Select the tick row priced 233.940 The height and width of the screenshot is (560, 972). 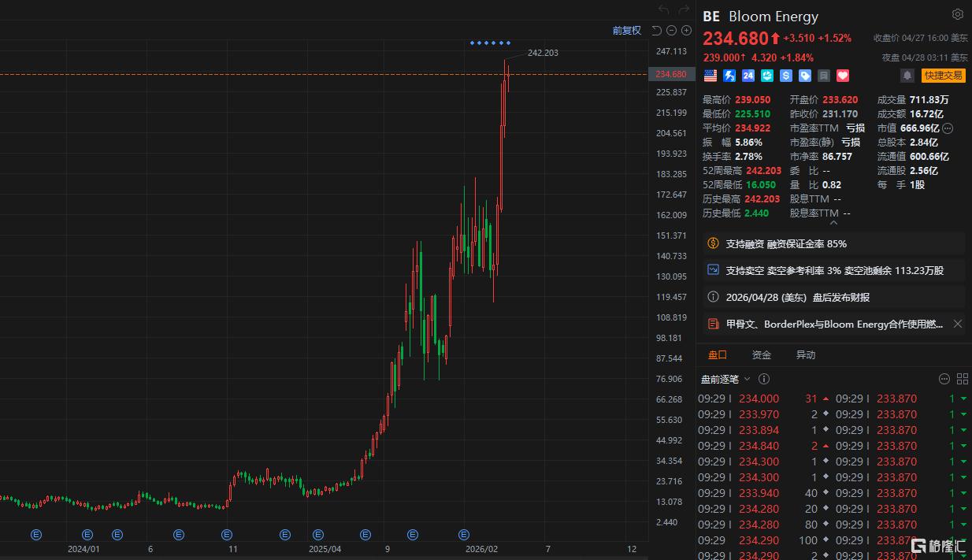tap(763, 493)
